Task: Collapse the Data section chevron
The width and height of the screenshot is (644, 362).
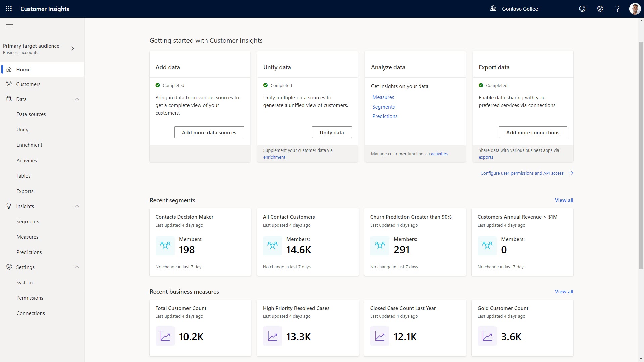Action: (x=77, y=99)
